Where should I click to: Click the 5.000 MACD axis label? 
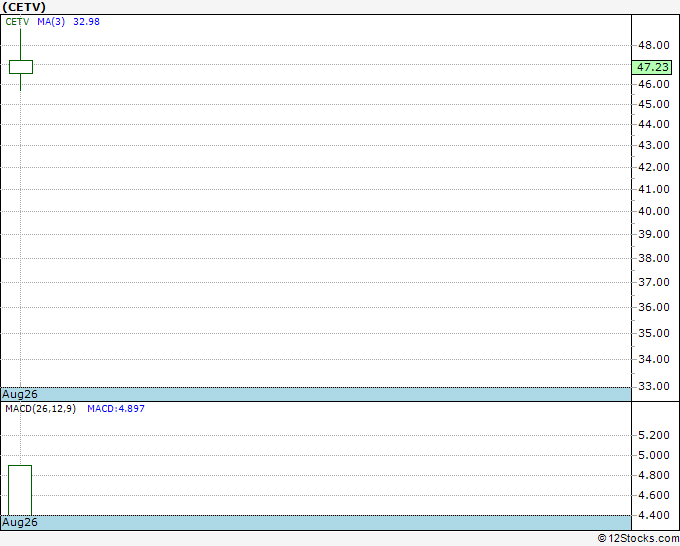pos(654,455)
